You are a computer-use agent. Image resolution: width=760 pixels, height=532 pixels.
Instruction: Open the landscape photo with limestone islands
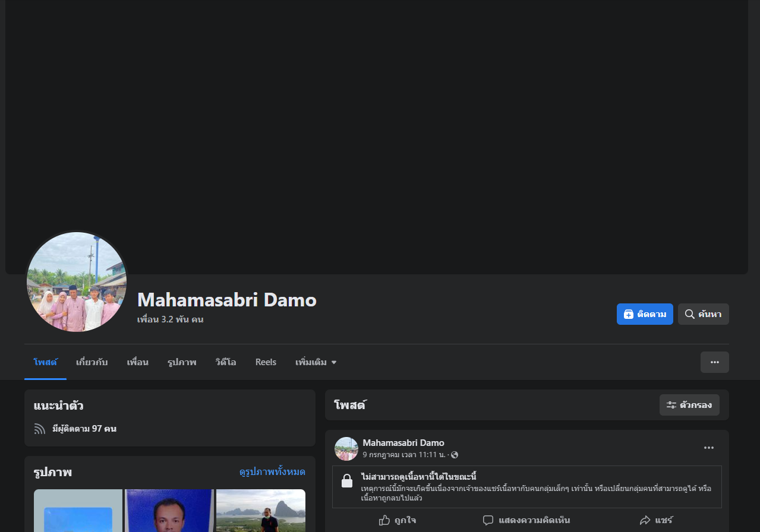[261, 511]
